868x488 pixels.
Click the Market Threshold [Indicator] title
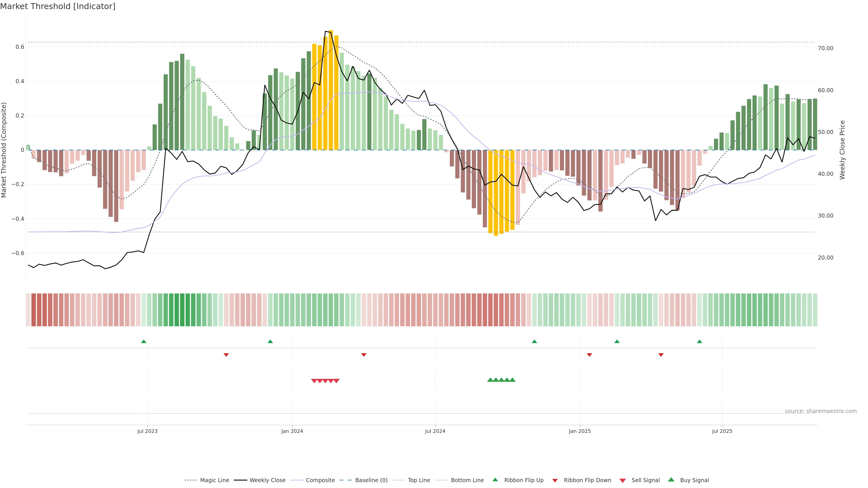click(x=58, y=6)
